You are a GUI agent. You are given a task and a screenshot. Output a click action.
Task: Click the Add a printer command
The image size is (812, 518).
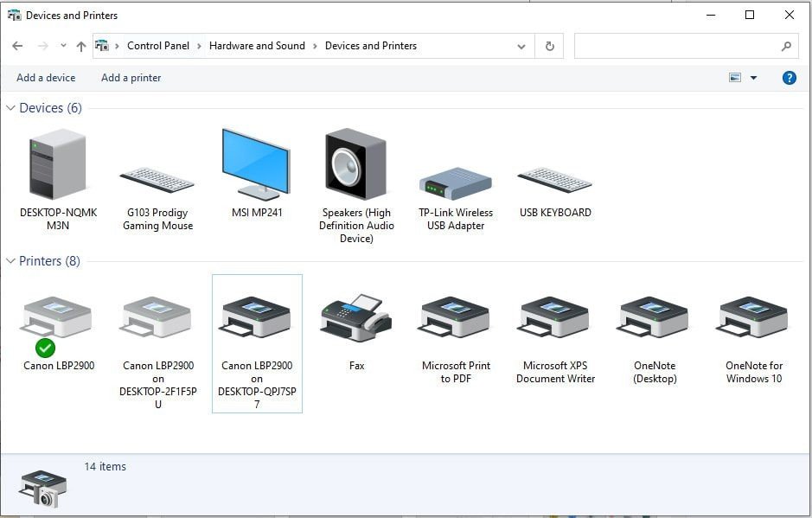(131, 78)
